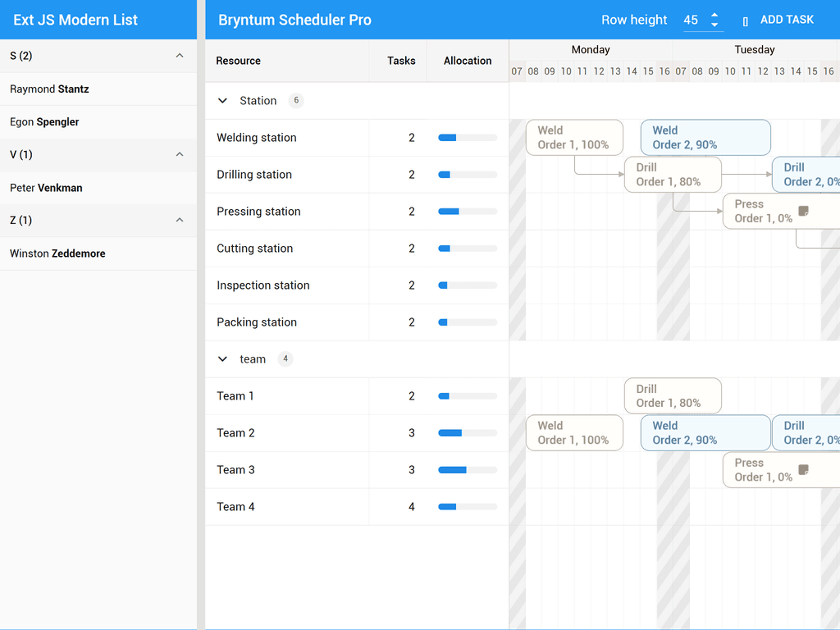Select the Weld Order 2, 90% task on Welding station

(x=705, y=138)
